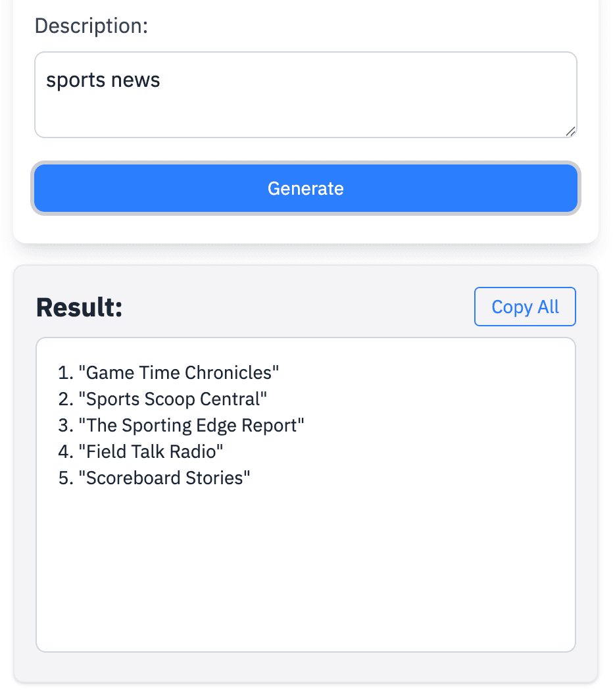Click the "sports news" text in description
The image size is (613, 700).
pyautogui.click(x=103, y=80)
